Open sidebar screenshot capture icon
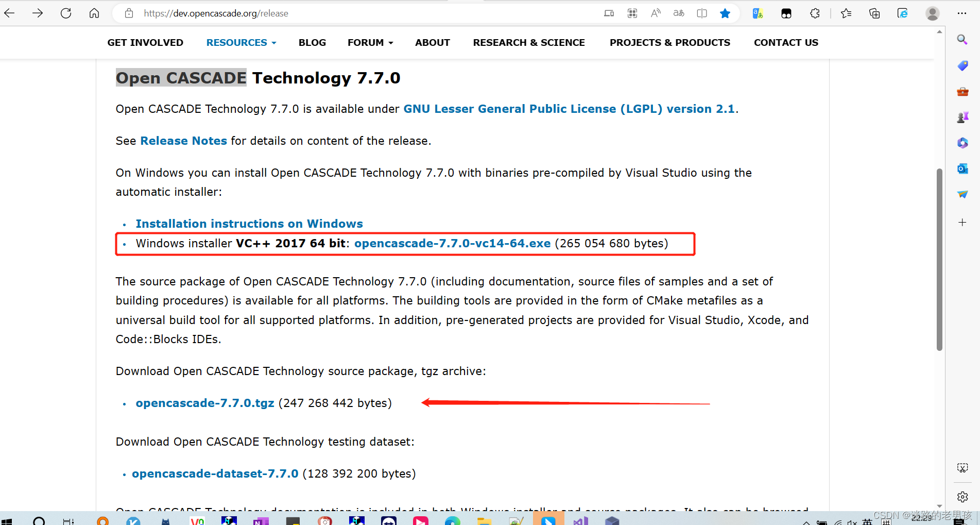 coord(962,468)
